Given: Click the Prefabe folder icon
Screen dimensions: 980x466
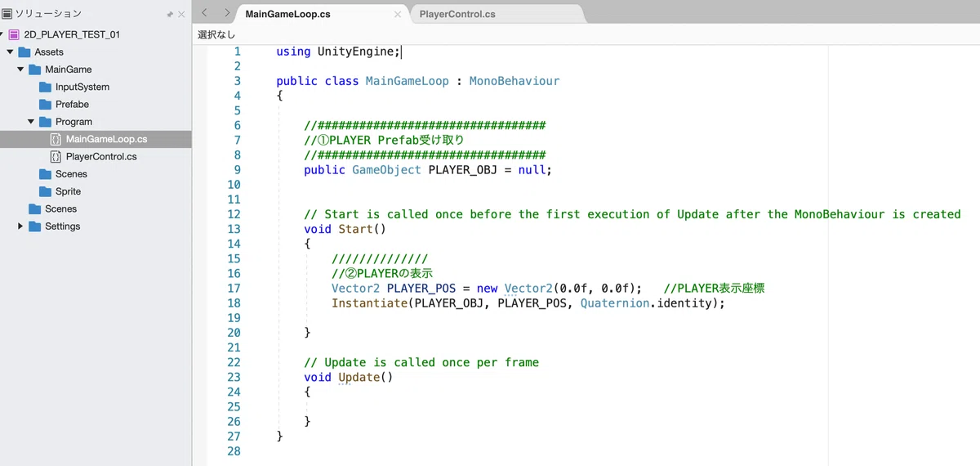Looking at the screenshot, I should (46, 105).
